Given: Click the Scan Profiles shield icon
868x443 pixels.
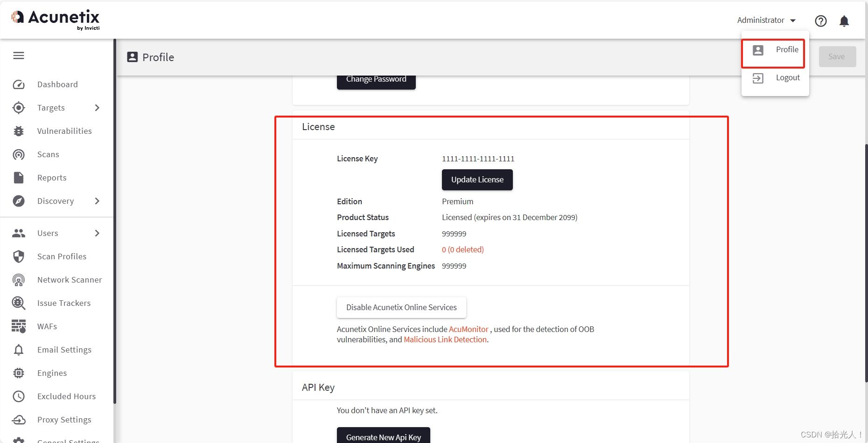Looking at the screenshot, I should click(19, 256).
